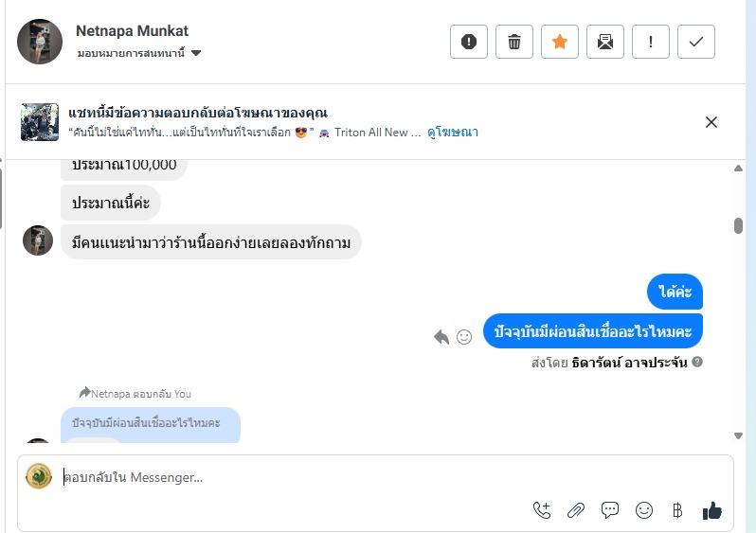Viewport: 756px width, 533px height.
Task: Mark conversation as spam with octagon icon
Action: point(468,42)
